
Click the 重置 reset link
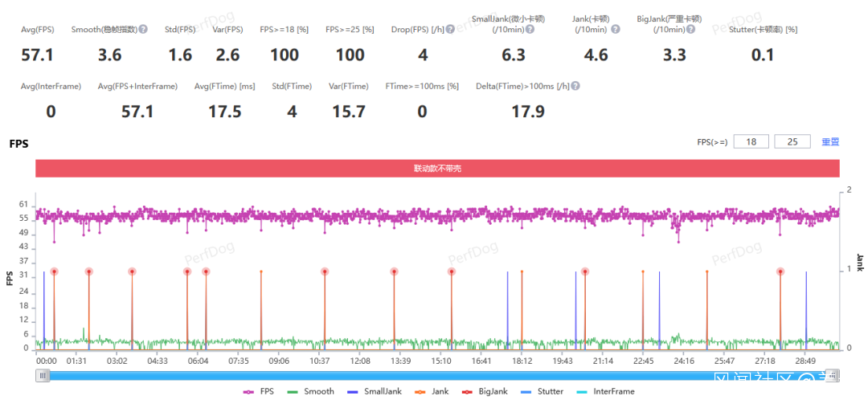pyautogui.click(x=830, y=141)
